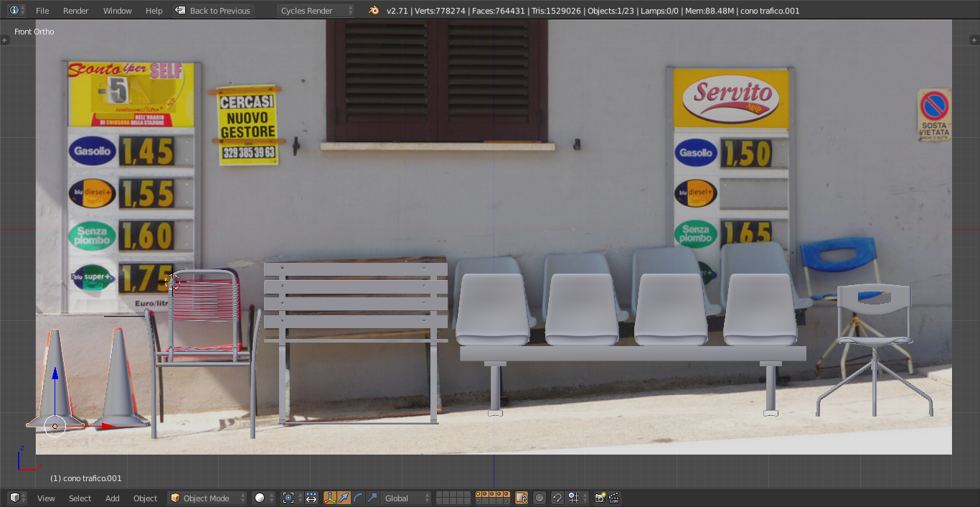Click the 'Tris:1529026' statistic

[557, 11]
